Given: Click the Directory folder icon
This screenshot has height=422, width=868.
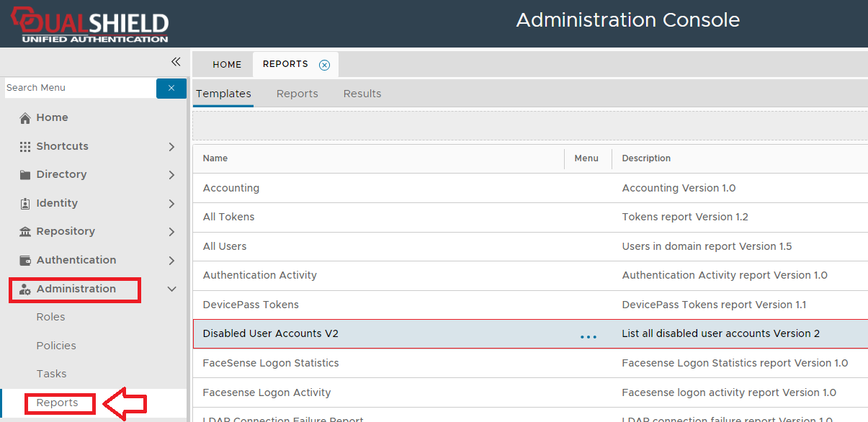Looking at the screenshot, I should click(25, 175).
